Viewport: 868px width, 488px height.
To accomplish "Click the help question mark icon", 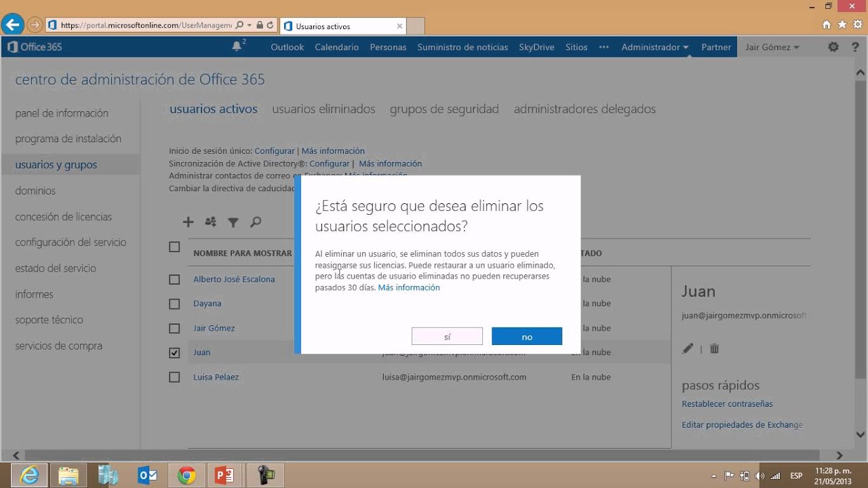I will click(x=855, y=47).
